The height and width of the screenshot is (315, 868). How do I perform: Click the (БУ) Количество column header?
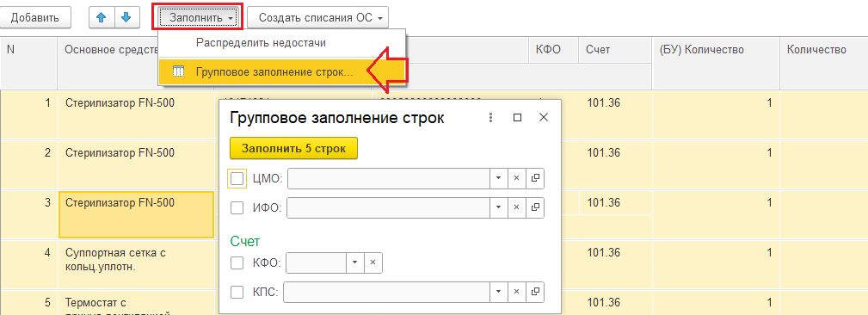pyautogui.click(x=716, y=63)
